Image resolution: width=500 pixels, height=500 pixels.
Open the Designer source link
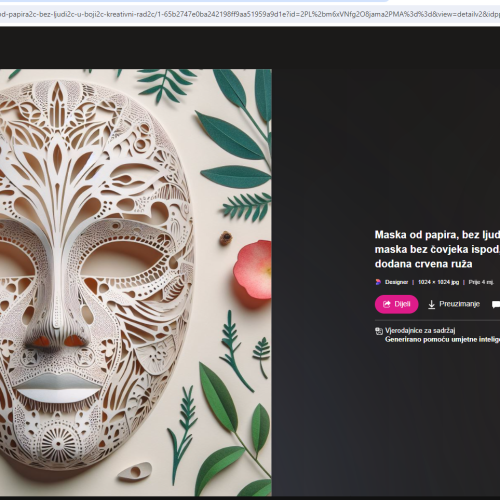[396, 282]
